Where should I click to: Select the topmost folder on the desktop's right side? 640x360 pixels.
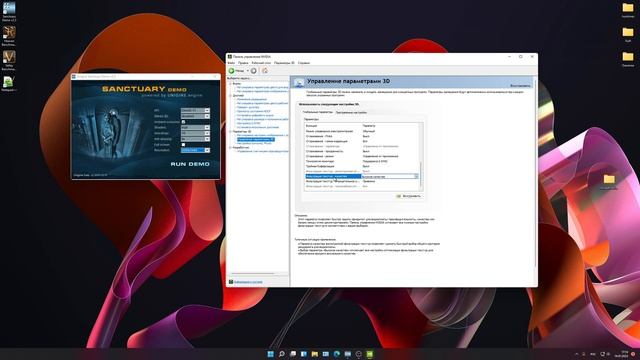(x=628, y=8)
